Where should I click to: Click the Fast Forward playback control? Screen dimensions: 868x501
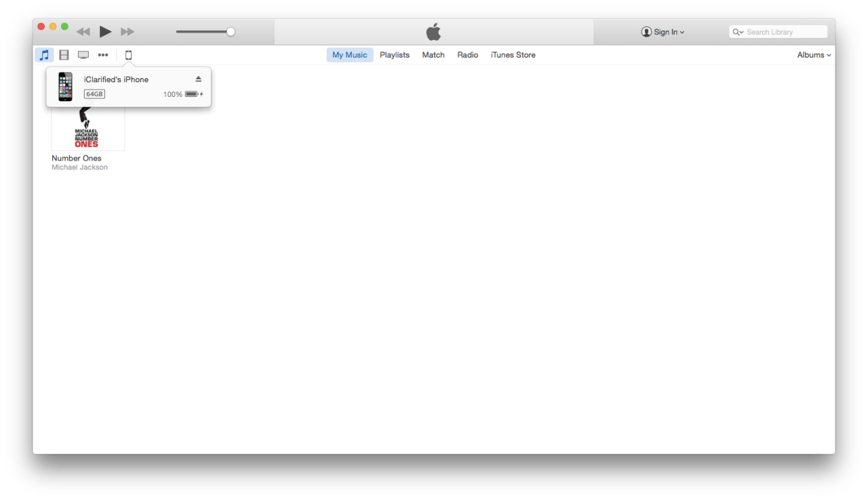coord(127,31)
